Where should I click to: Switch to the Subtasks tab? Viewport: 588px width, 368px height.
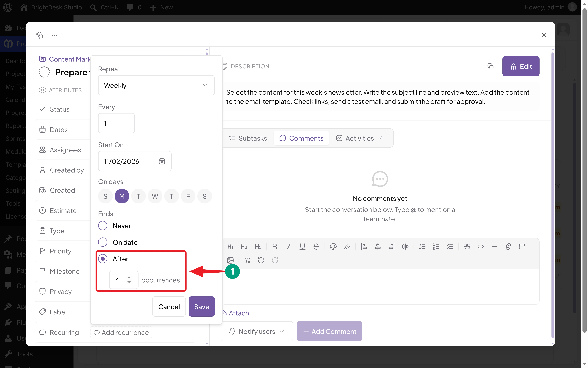point(248,138)
